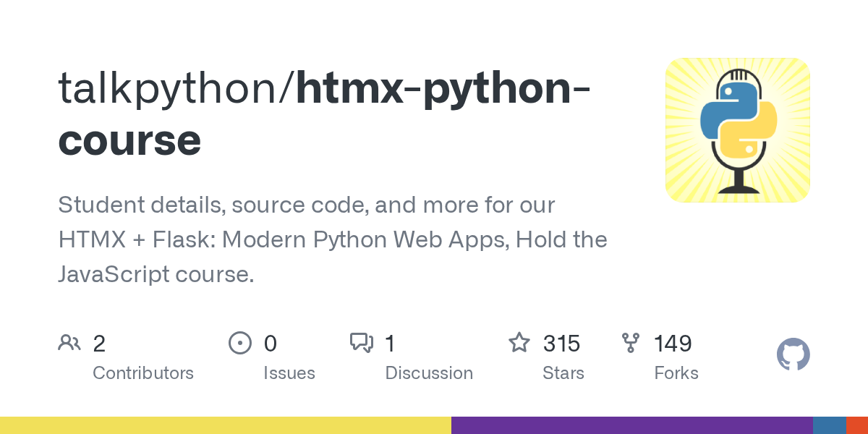Select the purple language bar segment

[x=632, y=425]
